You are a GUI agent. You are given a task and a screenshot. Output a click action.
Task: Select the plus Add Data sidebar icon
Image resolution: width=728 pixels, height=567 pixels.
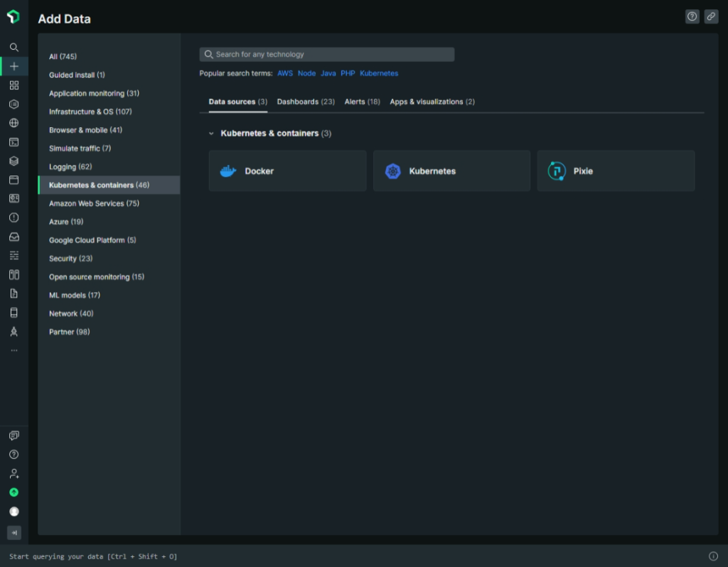pos(14,66)
